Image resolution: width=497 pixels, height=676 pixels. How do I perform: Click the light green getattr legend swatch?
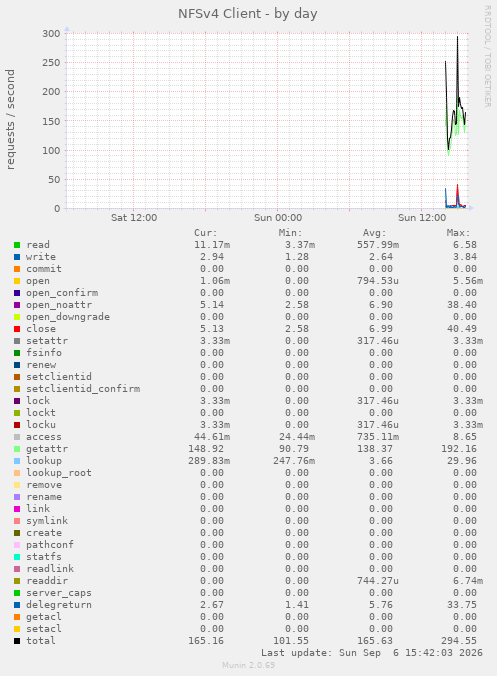pyautogui.click(x=17, y=449)
